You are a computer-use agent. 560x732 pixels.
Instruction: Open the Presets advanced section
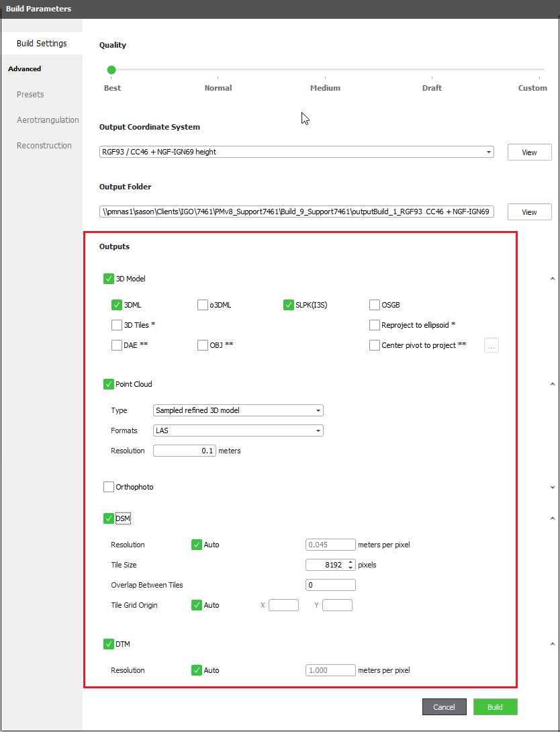pos(30,94)
